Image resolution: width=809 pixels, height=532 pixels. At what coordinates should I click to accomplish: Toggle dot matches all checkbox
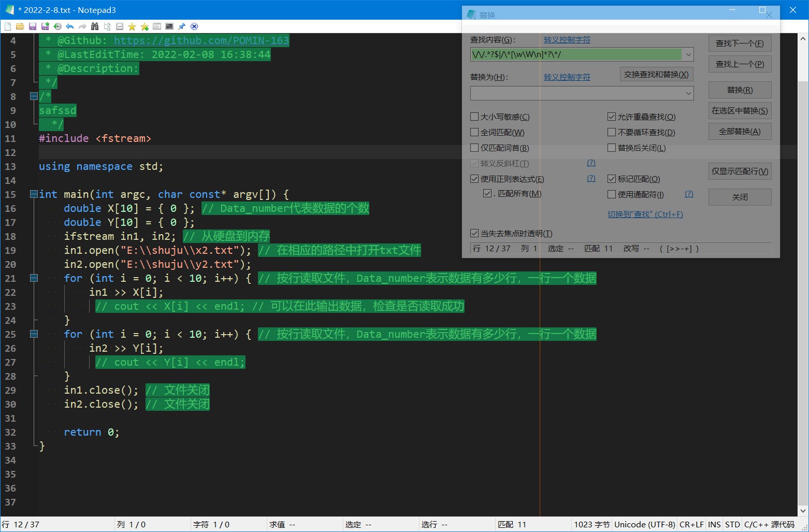[487, 193]
